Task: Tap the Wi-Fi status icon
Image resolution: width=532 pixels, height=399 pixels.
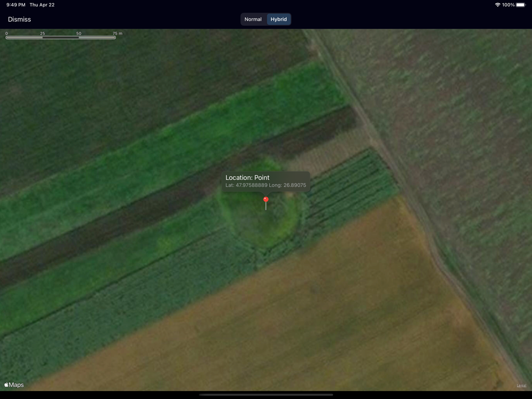Action: (x=497, y=5)
